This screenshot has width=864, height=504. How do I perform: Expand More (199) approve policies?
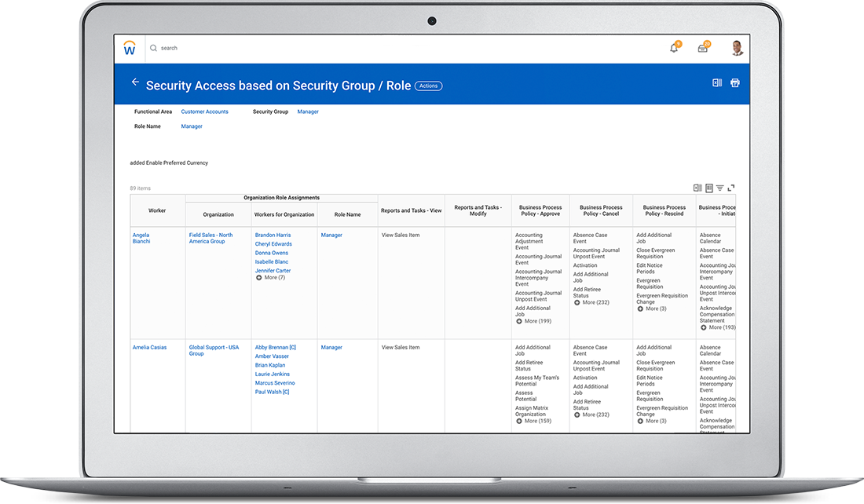(x=533, y=321)
